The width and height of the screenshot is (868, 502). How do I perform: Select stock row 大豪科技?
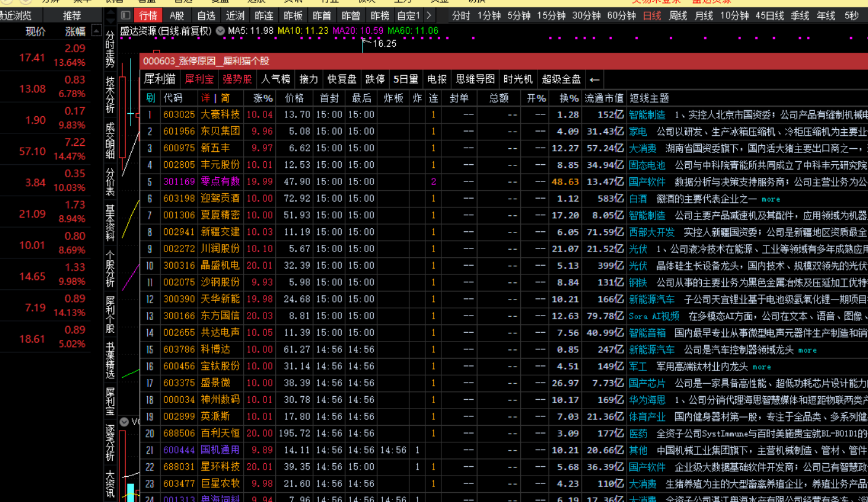click(220, 114)
